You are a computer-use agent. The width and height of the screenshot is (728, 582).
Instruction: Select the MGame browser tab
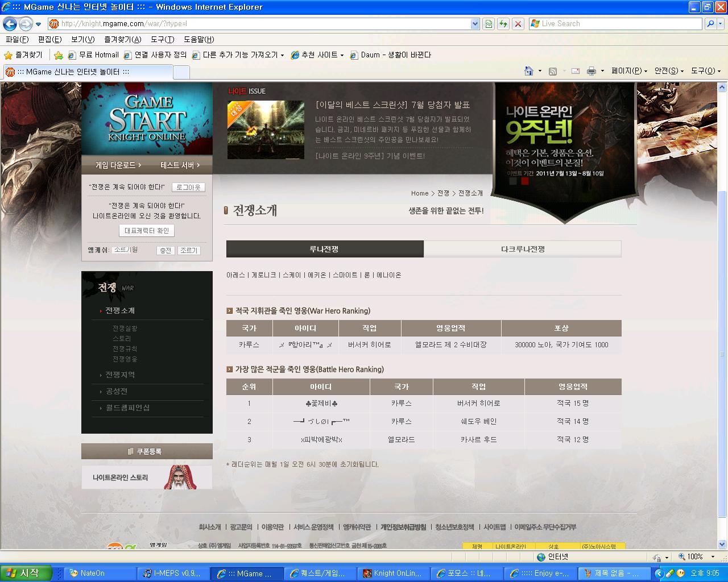point(87,72)
